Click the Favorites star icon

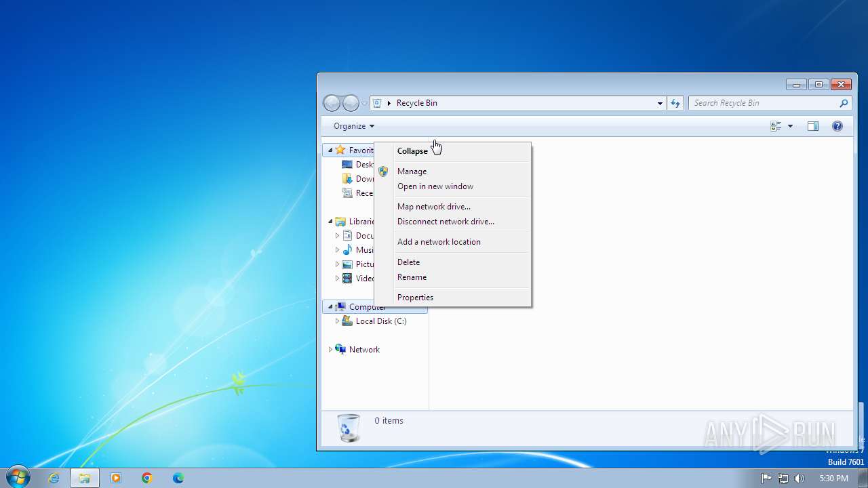(x=340, y=150)
